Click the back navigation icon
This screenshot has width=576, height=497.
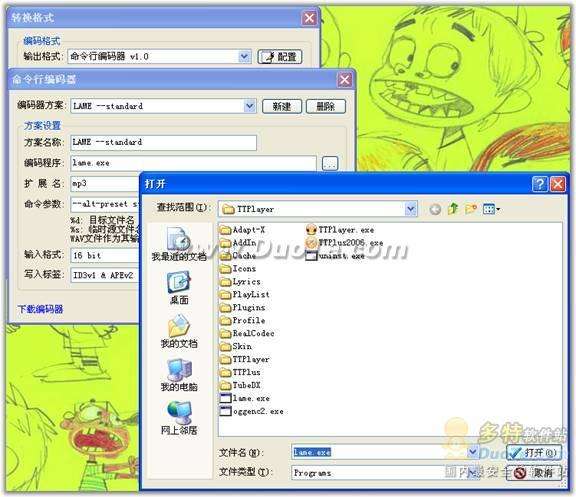(x=435, y=209)
